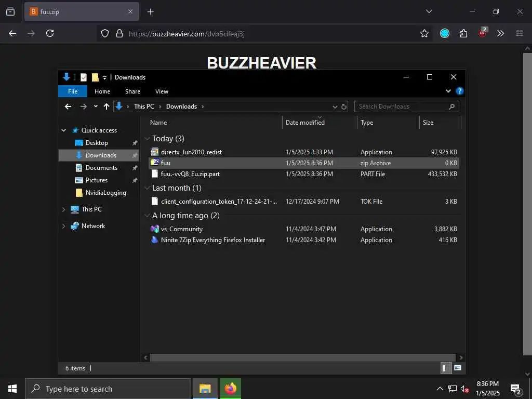Viewport: 532px width, 399px height.
Task: Open the Windows Start menu
Action: (x=12, y=389)
